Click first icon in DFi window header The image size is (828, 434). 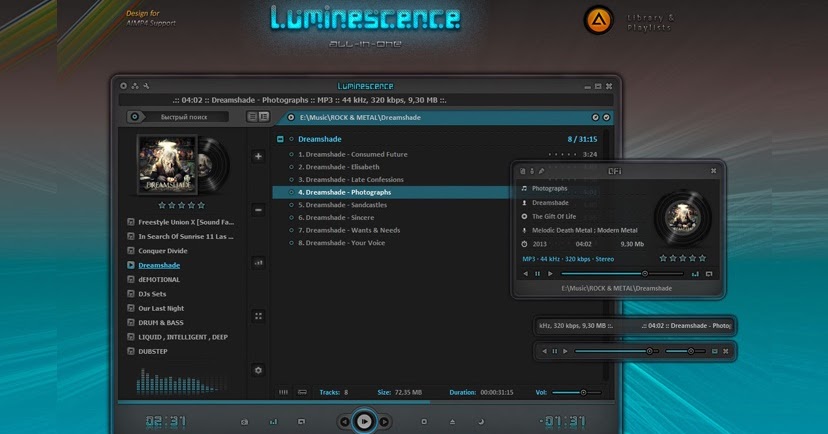(x=523, y=171)
